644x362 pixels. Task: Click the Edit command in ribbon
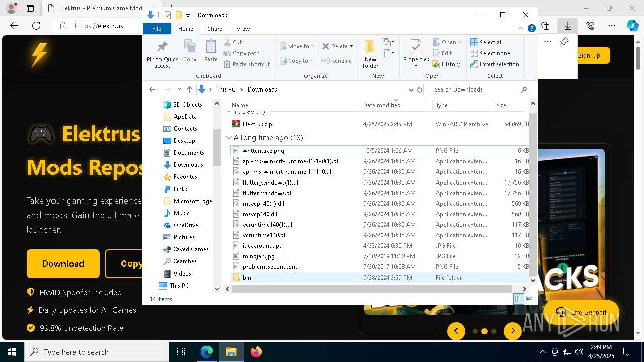click(x=443, y=53)
